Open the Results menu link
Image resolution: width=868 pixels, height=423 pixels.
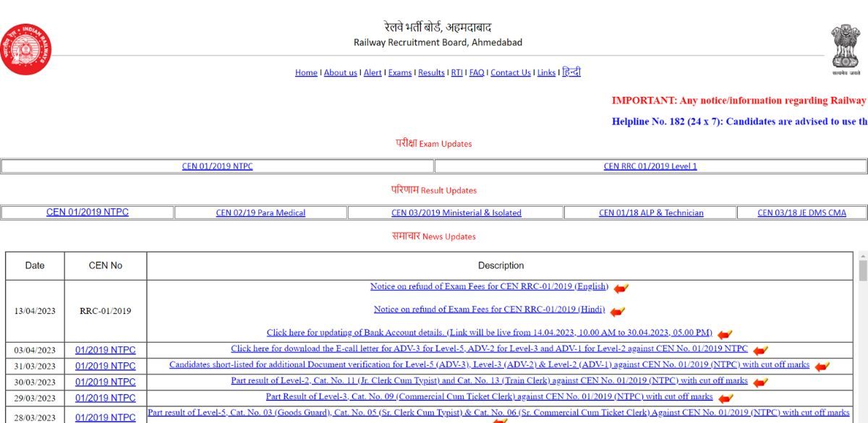click(x=431, y=73)
